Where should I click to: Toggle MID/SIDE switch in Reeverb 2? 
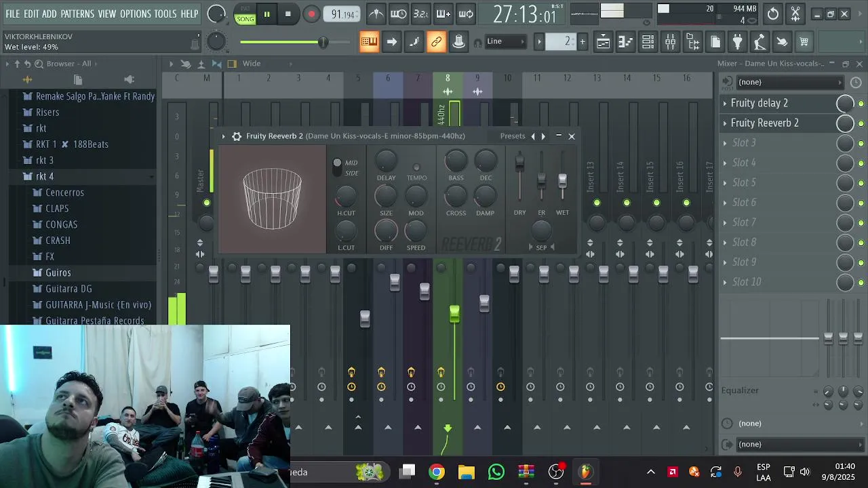[337, 167]
